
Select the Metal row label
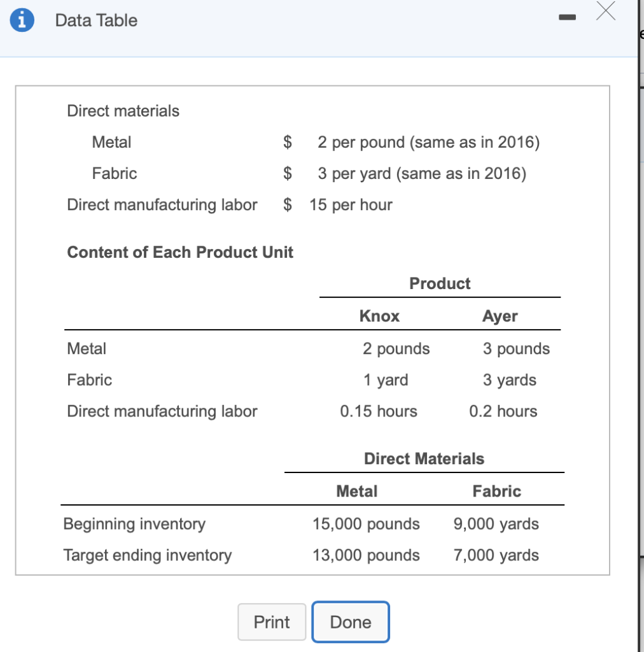point(87,348)
